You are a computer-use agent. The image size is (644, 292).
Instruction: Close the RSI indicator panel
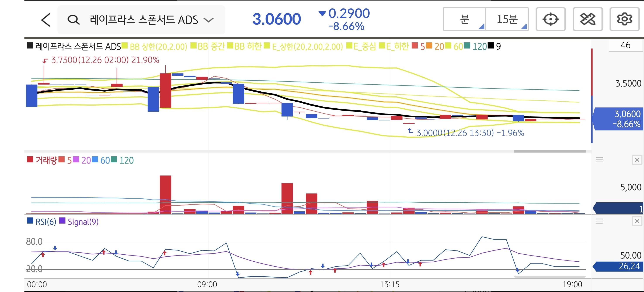coord(637,221)
